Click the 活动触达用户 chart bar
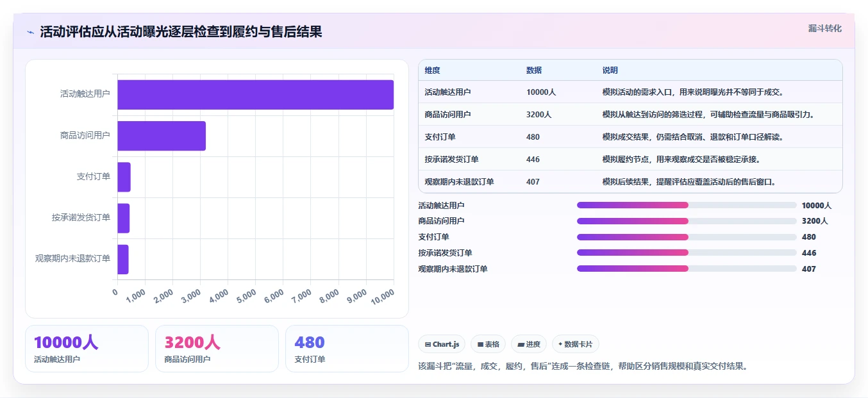This screenshot has width=868, height=398. click(255, 95)
